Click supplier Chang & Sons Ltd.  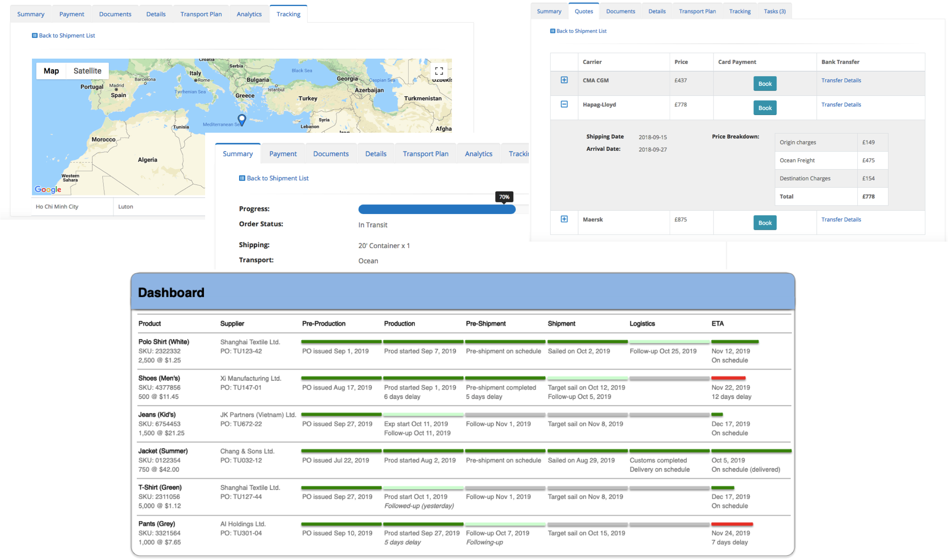click(x=247, y=451)
